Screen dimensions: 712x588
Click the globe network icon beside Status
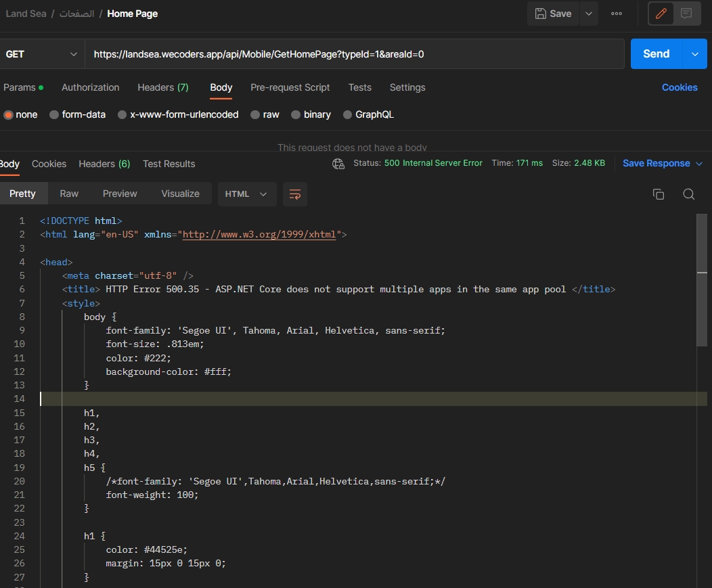click(338, 164)
